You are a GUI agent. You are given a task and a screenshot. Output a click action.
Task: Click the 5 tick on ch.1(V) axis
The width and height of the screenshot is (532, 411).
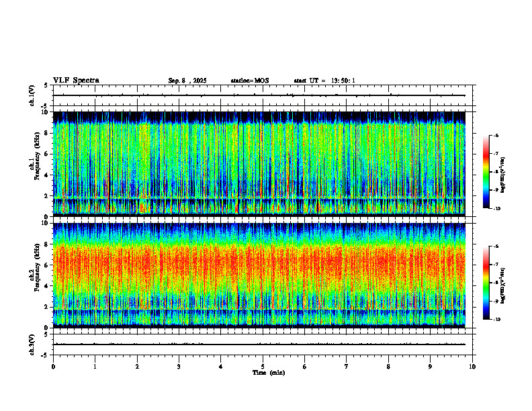click(x=46, y=85)
